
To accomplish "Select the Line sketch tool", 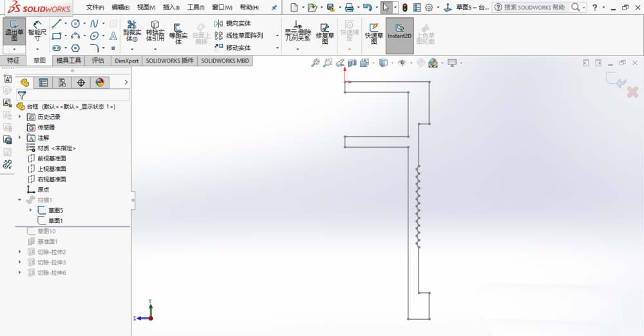I will click(56, 24).
